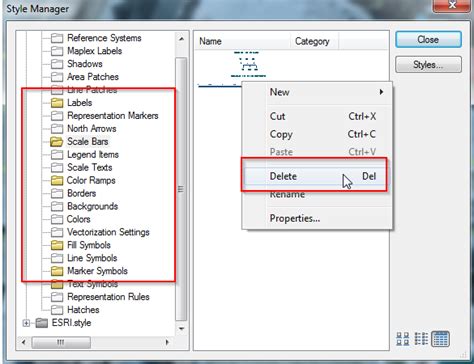Click the Borders folder icon

[x=57, y=193]
